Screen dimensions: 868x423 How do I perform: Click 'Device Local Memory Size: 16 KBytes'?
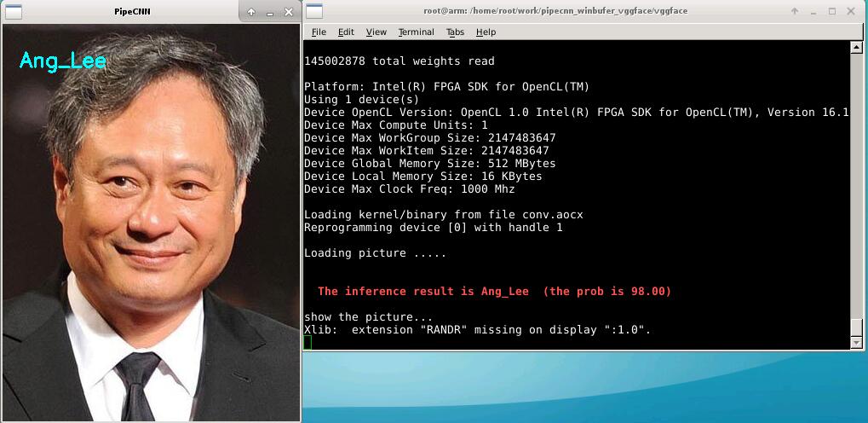coord(423,176)
